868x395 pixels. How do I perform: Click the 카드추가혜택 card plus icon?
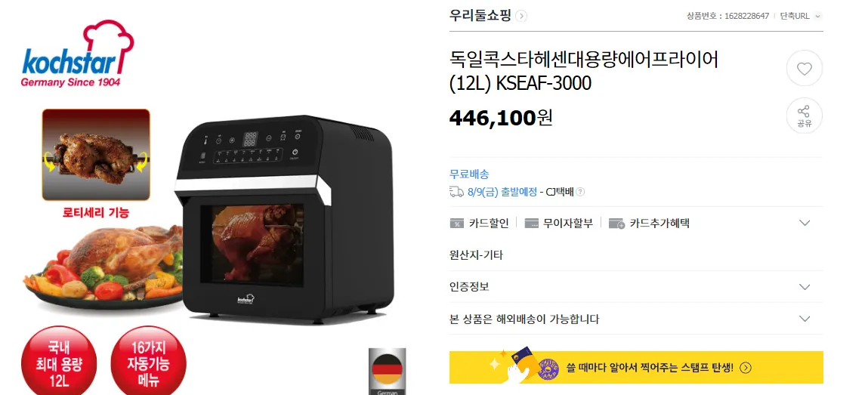[616, 224]
